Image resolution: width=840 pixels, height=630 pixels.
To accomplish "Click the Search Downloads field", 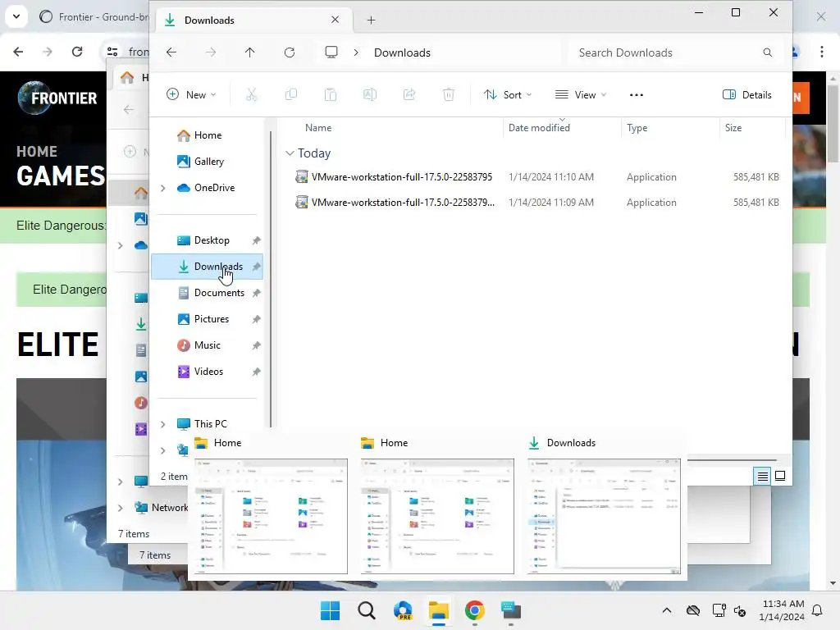I will [674, 52].
